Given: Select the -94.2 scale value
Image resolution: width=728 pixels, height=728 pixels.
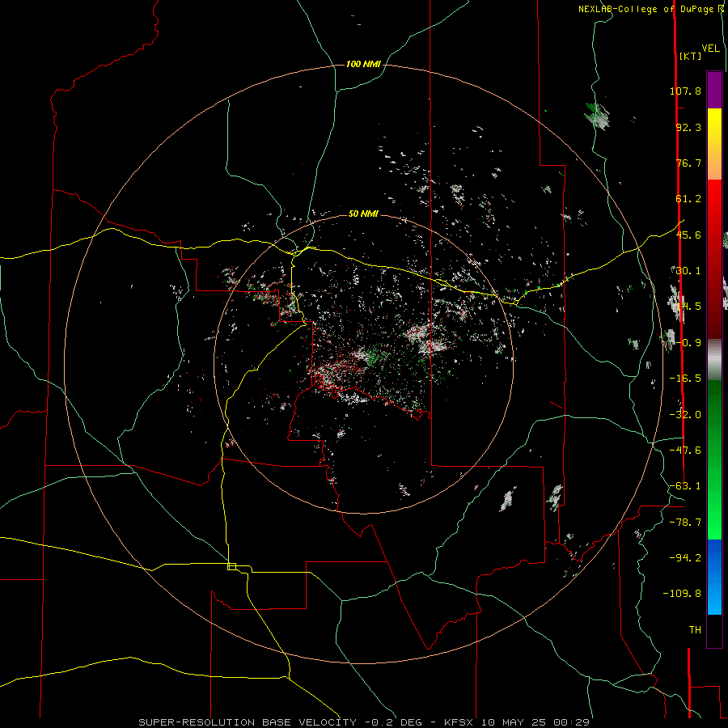Looking at the screenshot, I should pyautogui.click(x=685, y=558).
